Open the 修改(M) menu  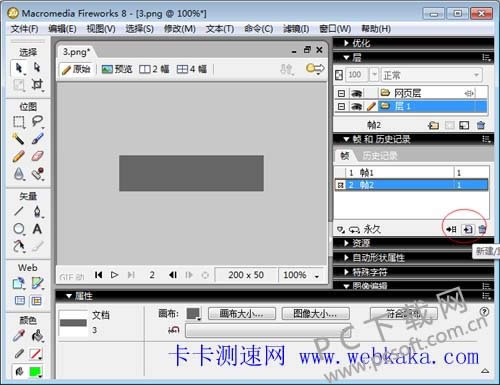click(x=180, y=29)
